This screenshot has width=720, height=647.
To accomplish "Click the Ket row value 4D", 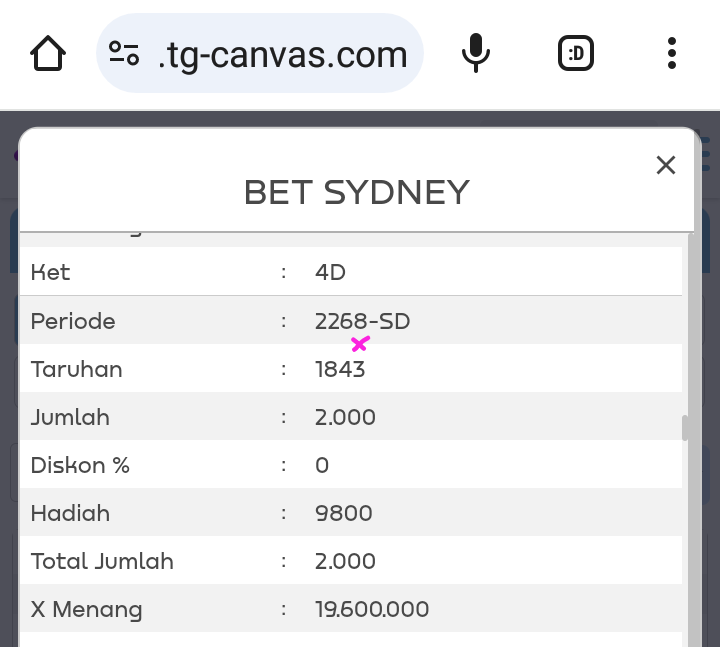I will click(x=330, y=272).
